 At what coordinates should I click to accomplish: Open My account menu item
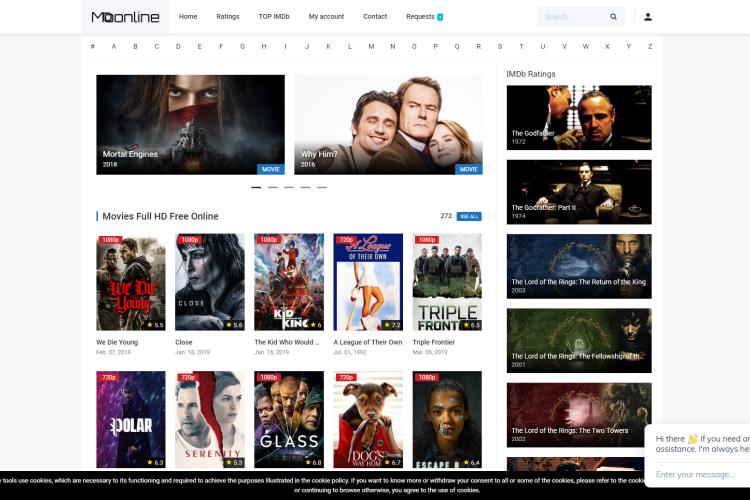click(x=326, y=17)
